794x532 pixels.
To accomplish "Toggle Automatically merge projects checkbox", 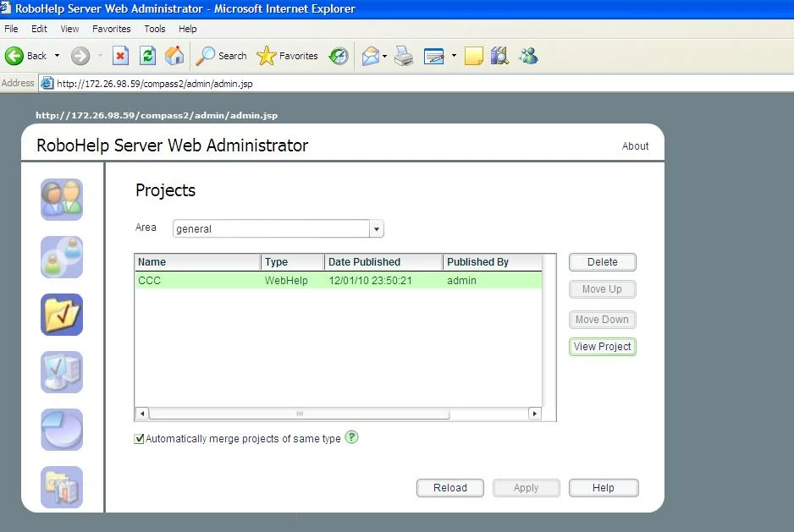I will pyautogui.click(x=139, y=439).
